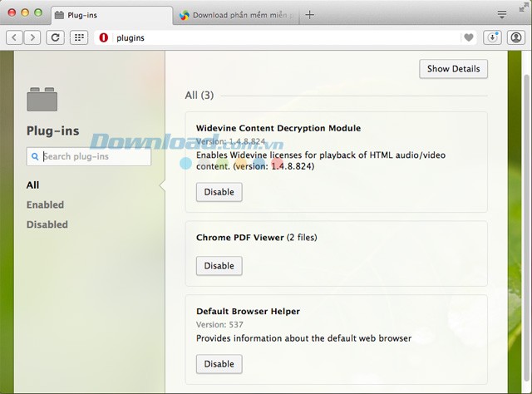
Task: Expand plug-in info with Show Details
Action: click(453, 69)
